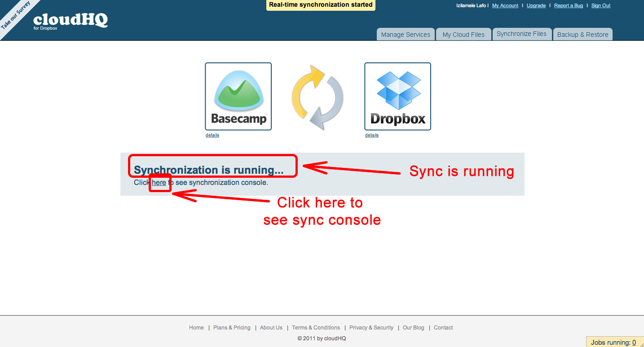Open Plans & Pricing footer link
The width and height of the screenshot is (644, 347).
(x=232, y=328)
